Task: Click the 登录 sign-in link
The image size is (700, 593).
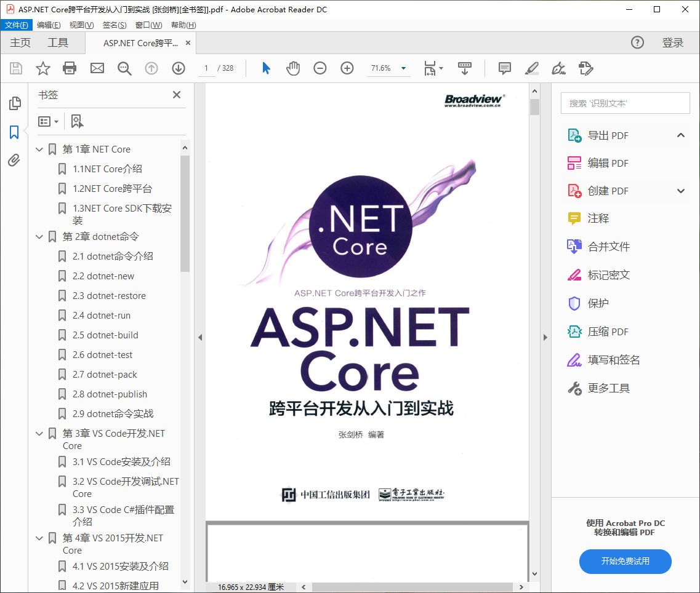Action: (x=673, y=43)
